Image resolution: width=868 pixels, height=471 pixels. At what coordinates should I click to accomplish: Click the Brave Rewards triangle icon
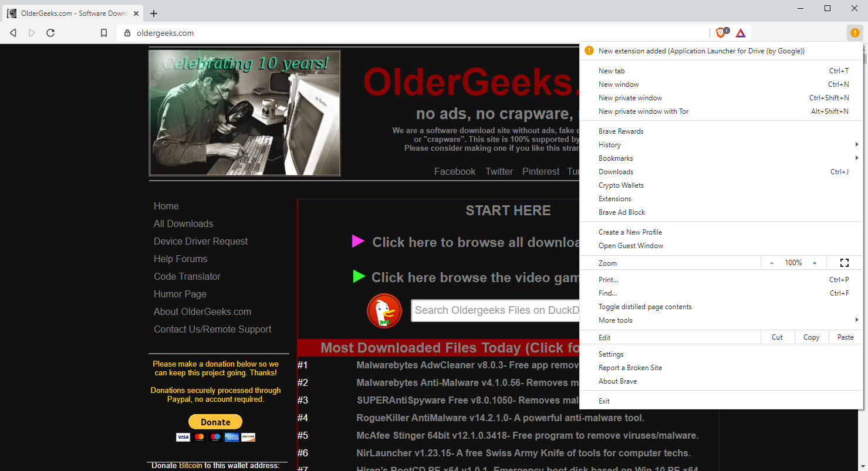[x=741, y=33]
